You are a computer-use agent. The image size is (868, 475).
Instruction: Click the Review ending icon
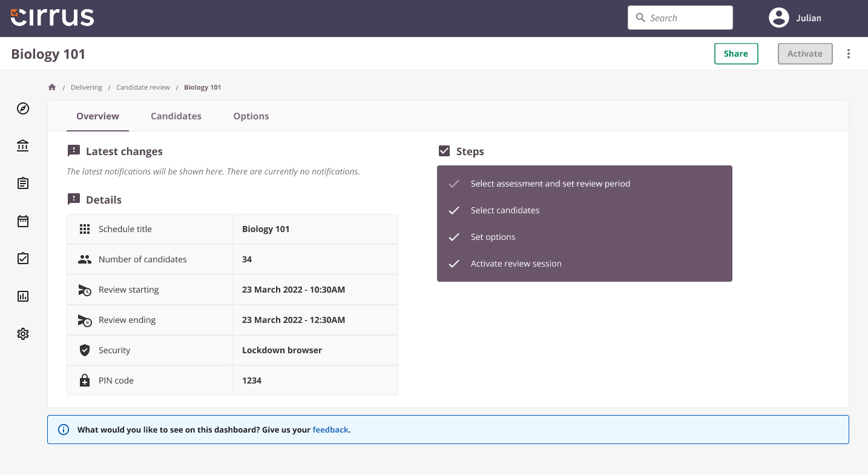pos(85,320)
